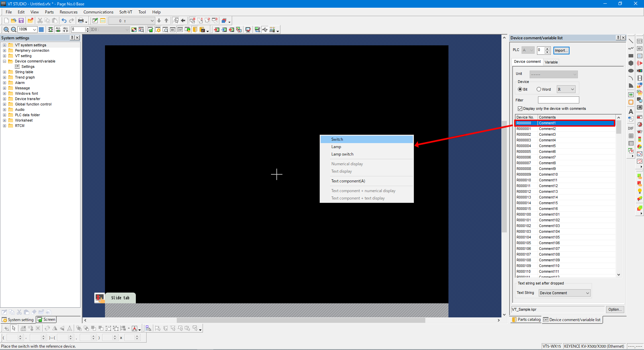644x350 pixels.
Task: Uncheck Display only the device with comments
Action: (520, 109)
